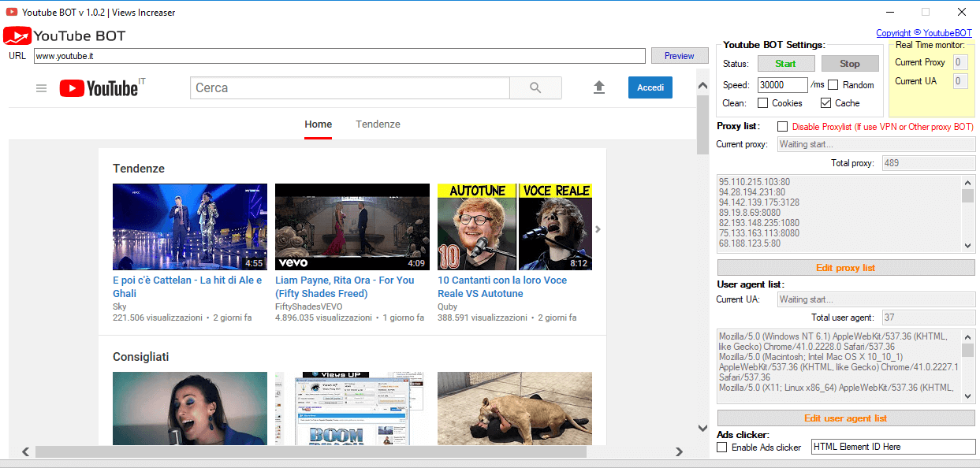Click the Total proxy field showing 489
Screen dimensions: 980x468
tap(929, 163)
